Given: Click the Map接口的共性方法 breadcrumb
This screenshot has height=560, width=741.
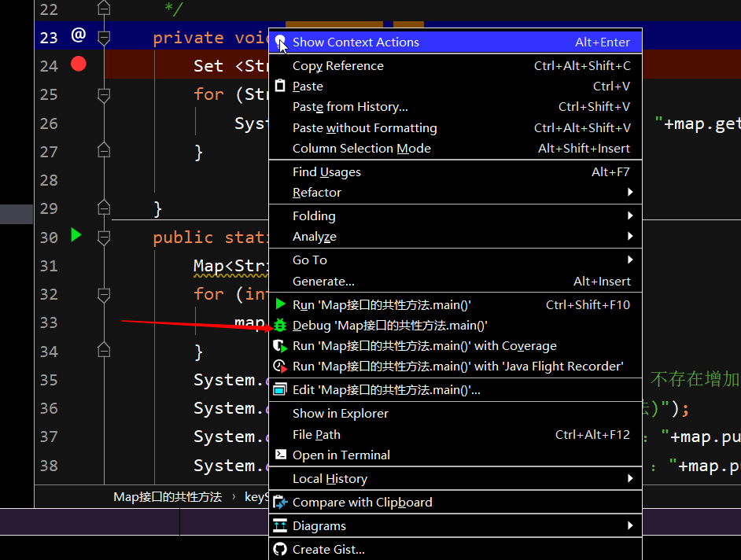Looking at the screenshot, I should pos(168,496).
